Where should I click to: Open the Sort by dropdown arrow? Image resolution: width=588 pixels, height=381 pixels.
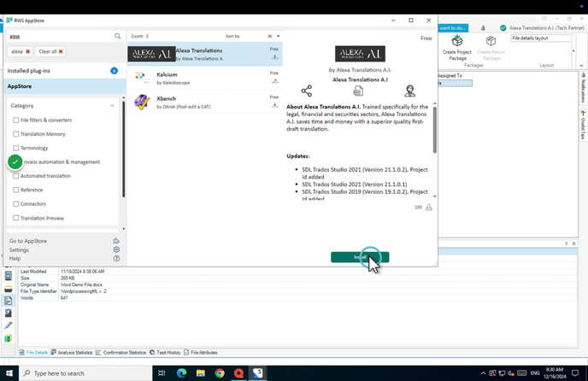coord(279,36)
